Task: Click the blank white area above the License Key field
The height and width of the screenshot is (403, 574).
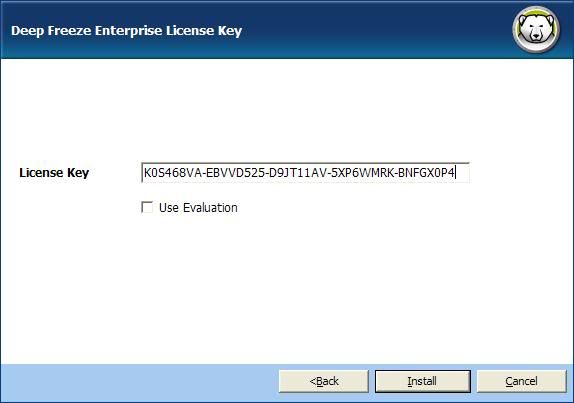Action: pyautogui.click(x=287, y=110)
